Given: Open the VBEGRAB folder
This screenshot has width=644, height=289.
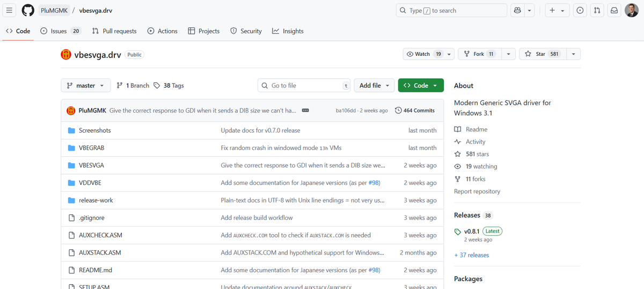Looking at the screenshot, I should (x=91, y=148).
